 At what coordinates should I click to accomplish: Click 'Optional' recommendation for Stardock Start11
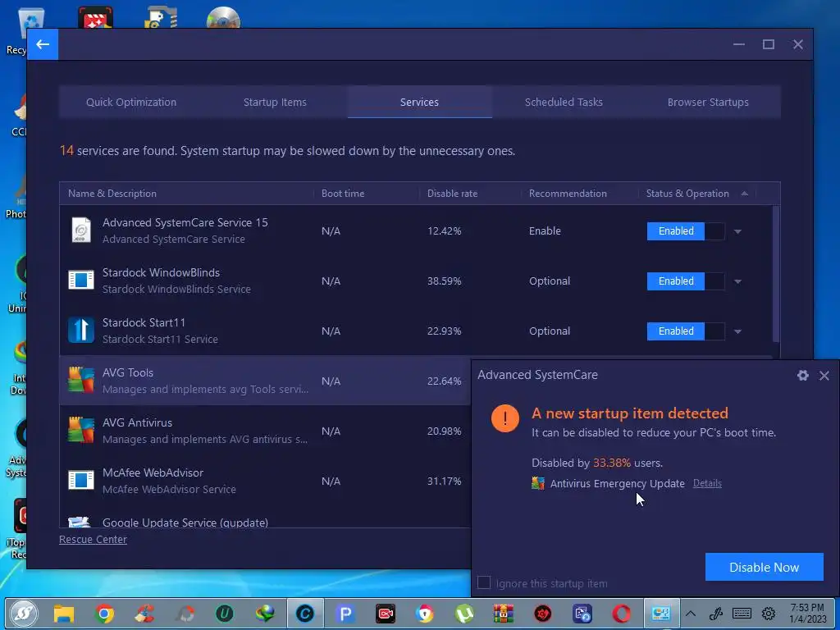point(550,331)
